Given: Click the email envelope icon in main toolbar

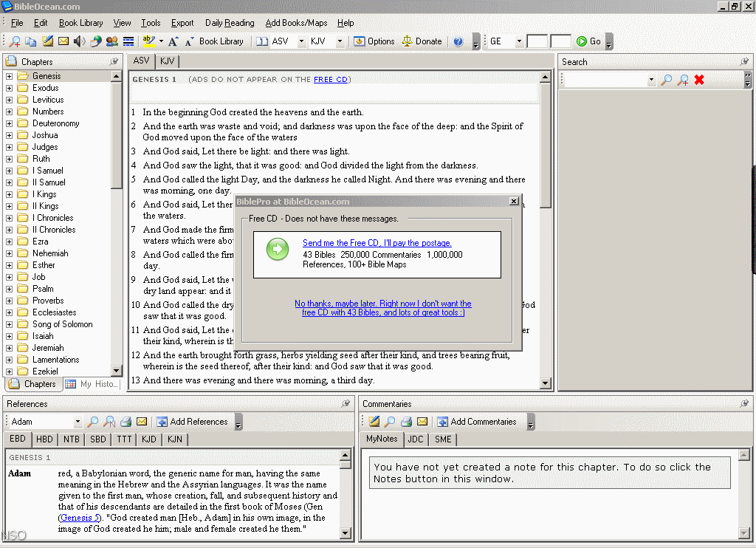Looking at the screenshot, I should 63,41.
